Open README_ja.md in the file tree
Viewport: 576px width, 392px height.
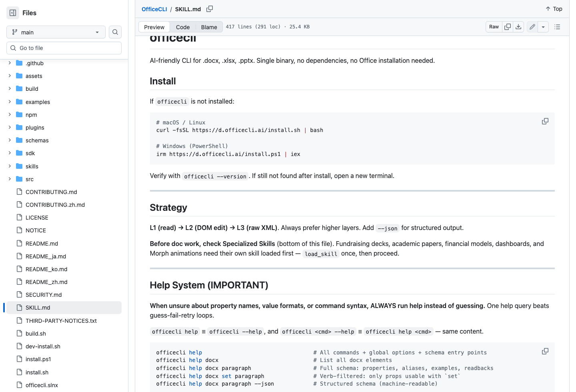(46, 256)
